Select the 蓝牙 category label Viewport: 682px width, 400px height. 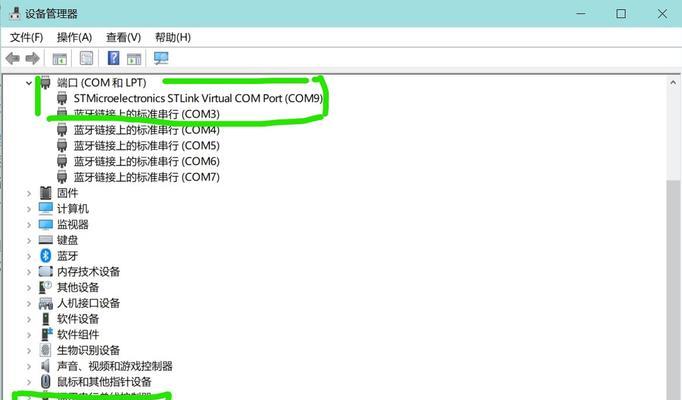pyautogui.click(x=67, y=256)
